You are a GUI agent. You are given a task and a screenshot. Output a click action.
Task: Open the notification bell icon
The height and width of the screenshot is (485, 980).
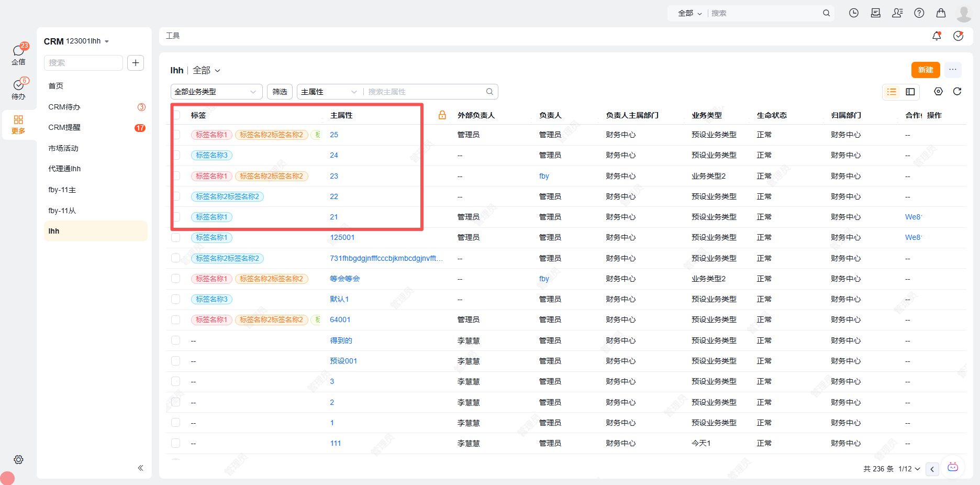pos(937,36)
